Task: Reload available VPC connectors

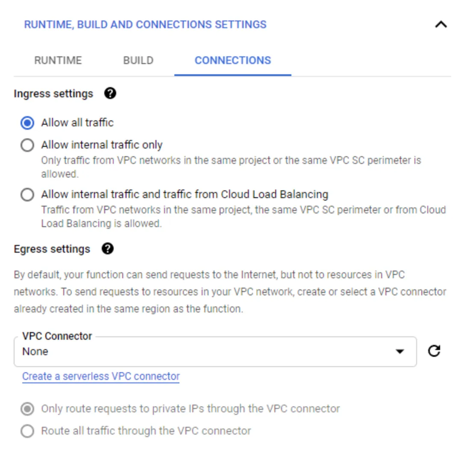Action: (435, 351)
